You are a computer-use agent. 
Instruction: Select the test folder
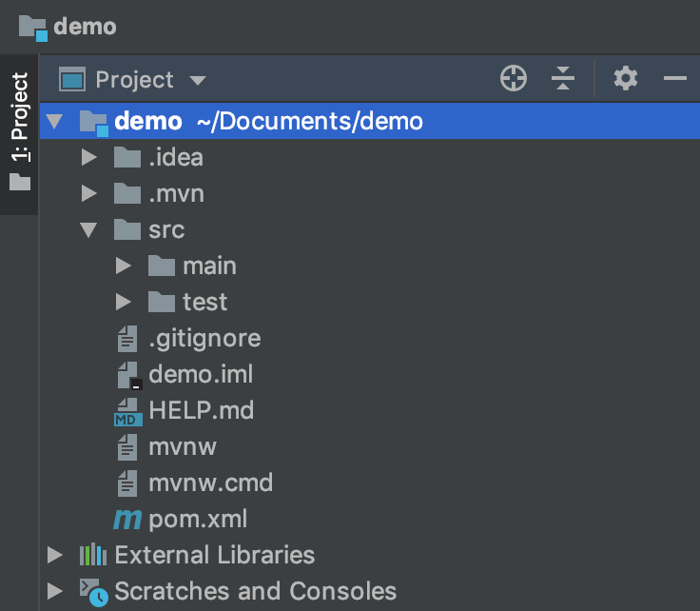(x=204, y=302)
